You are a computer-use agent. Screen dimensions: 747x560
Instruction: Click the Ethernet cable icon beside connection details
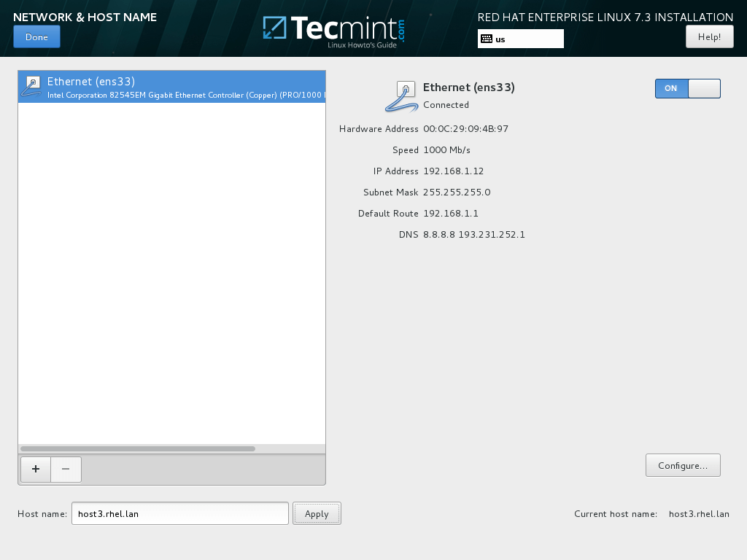click(400, 95)
